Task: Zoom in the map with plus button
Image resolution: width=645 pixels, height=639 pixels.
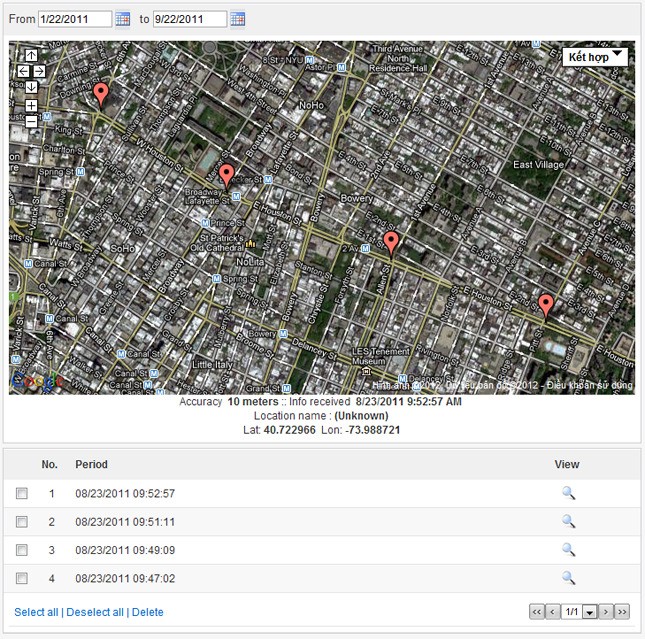Action: pos(31,106)
